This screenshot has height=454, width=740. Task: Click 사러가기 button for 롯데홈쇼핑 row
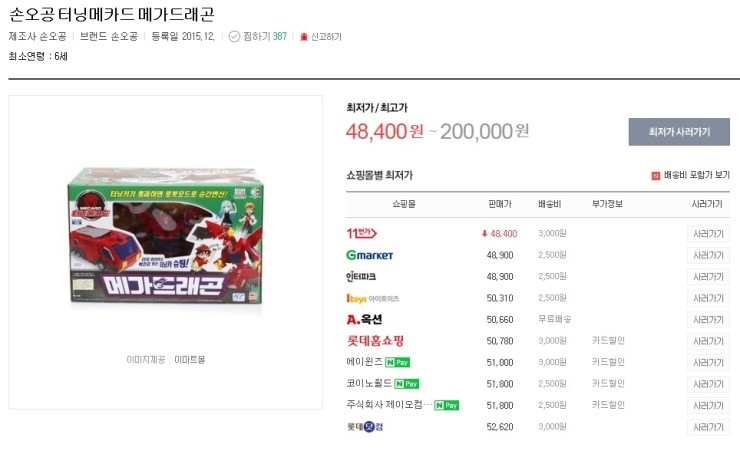tap(708, 341)
